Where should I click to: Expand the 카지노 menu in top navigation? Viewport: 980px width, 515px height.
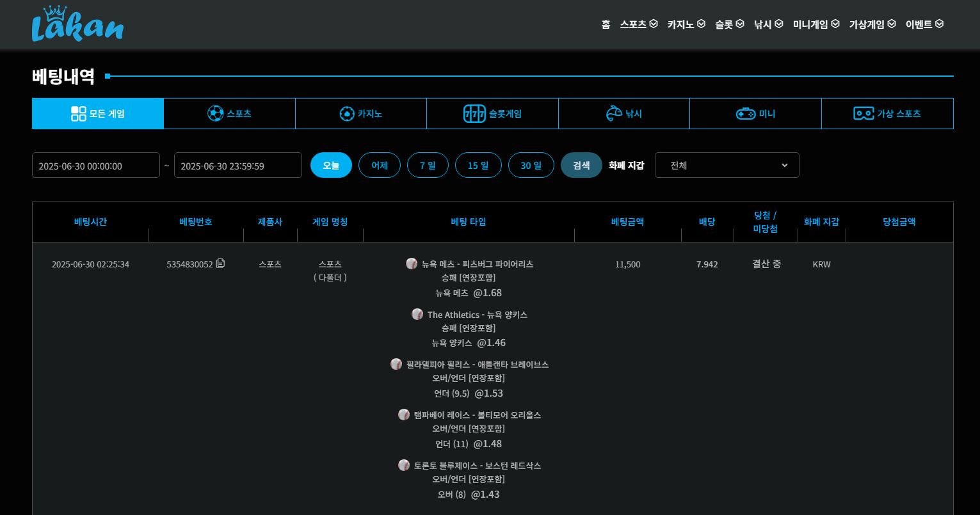click(686, 24)
